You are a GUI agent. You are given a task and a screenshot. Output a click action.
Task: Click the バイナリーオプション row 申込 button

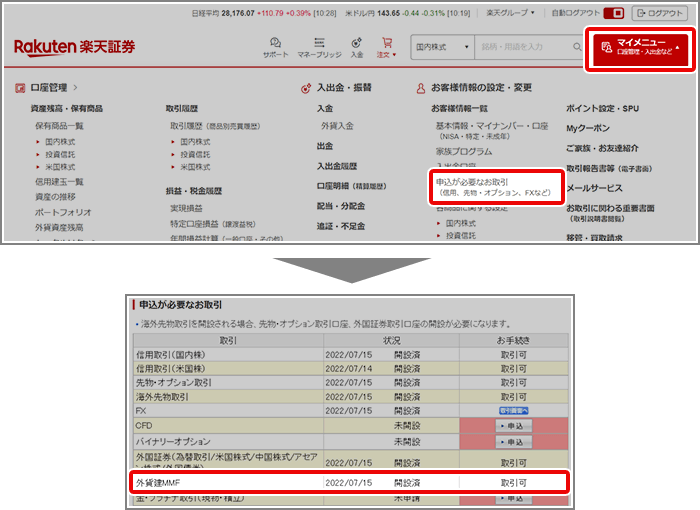coord(513,442)
